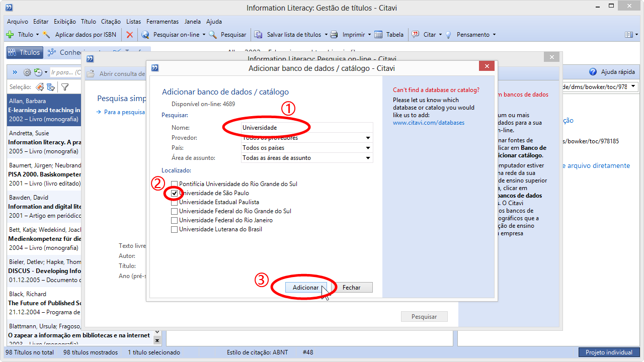Open the Listas menu
Screen dimensions: 644x362
pos(134,22)
